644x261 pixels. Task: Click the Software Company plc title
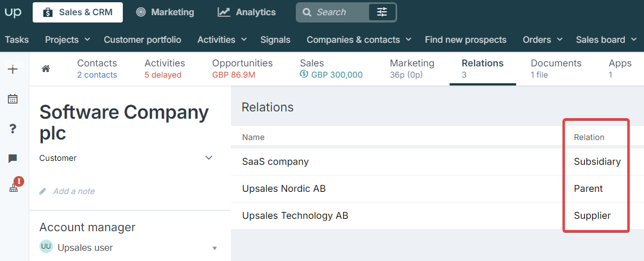tap(124, 123)
